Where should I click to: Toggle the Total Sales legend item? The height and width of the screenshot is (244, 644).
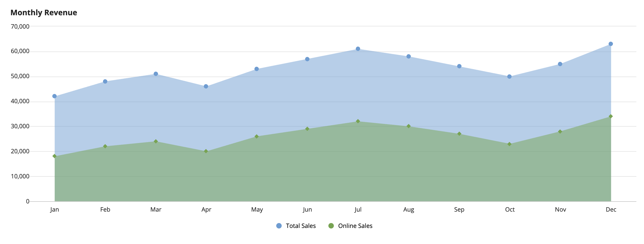coord(296,226)
